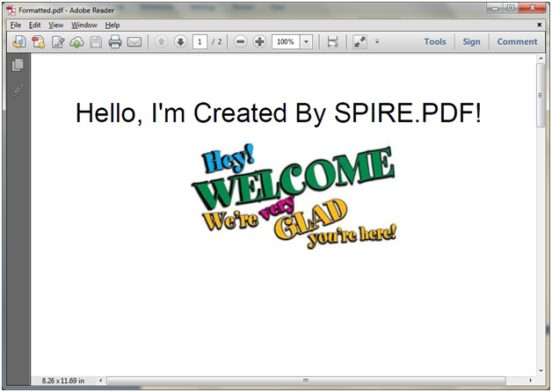The width and height of the screenshot is (552, 392).
Task: Open Page Thumbnails panel in sidebar
Action: [x=18, y=65]
